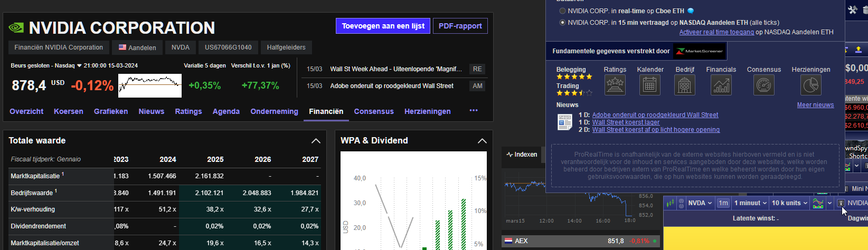The image size is (868, 250).
Task: Click the Cboe ETH speech bubble icon
Action: 691,11
